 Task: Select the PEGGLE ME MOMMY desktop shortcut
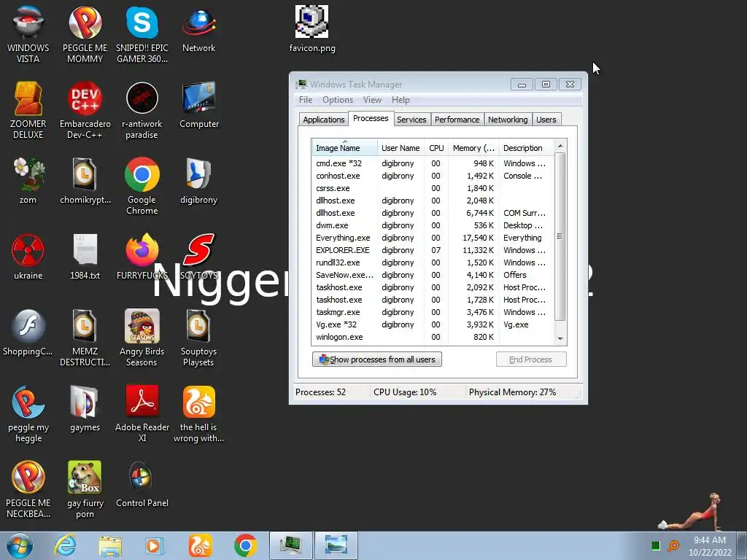85,34
